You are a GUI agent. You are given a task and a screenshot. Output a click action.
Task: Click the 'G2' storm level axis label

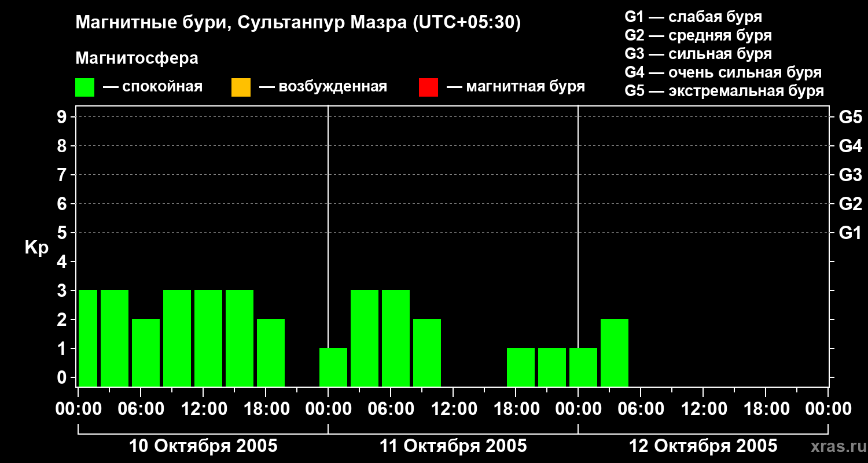click(850, 204)
